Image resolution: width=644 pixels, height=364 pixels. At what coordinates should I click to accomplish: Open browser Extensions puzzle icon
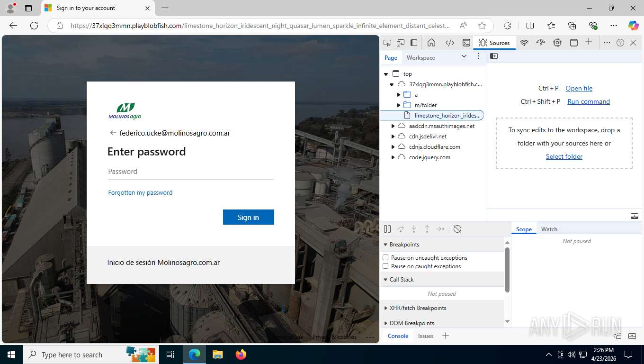tap(507, 26)
